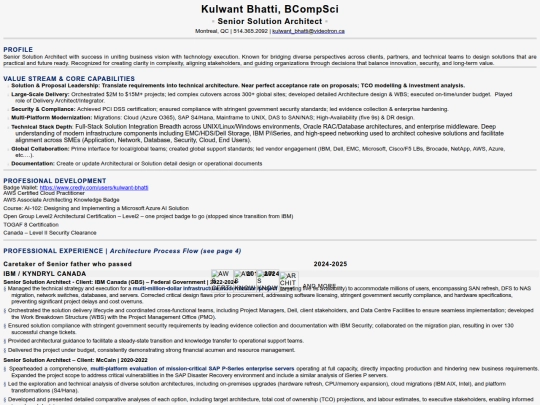Click the TOGAF 8 Certification line
This screenshot has height=405, width=540.
[31, 225]
